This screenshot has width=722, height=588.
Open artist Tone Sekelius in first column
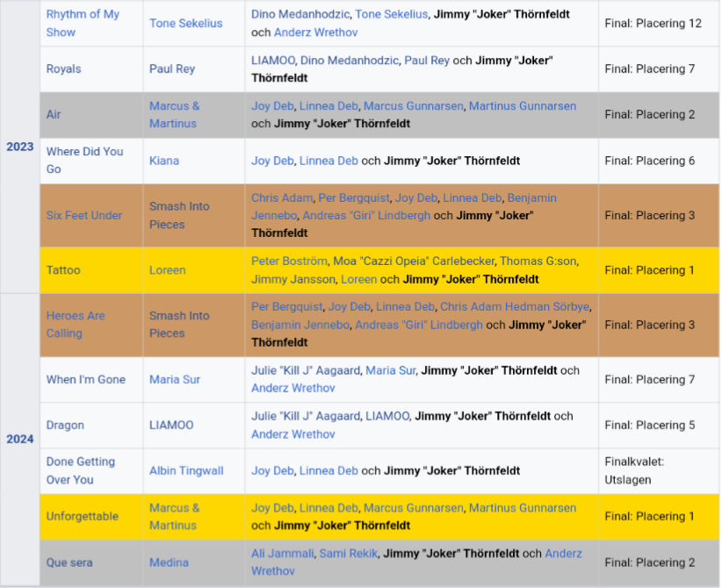click(185, 23)
